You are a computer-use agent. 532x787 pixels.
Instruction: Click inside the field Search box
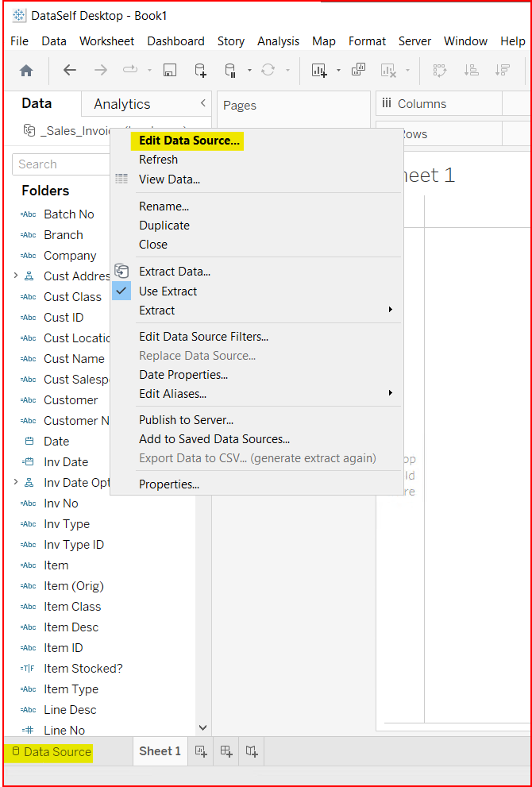pos(79,164)
